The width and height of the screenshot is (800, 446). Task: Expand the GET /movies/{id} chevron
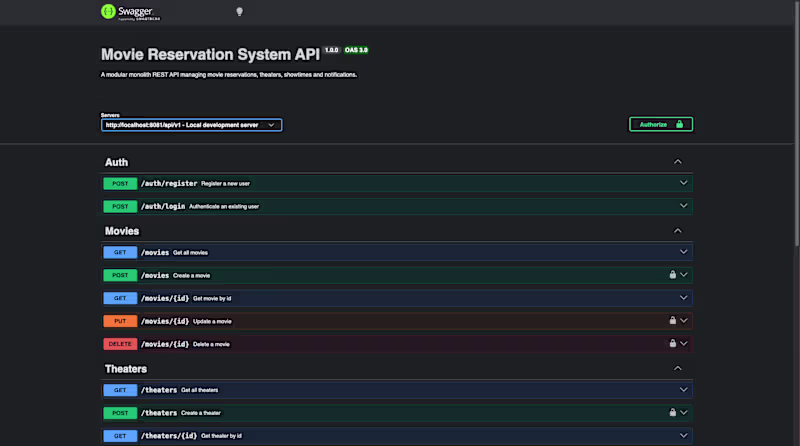(x=684, y=298)
